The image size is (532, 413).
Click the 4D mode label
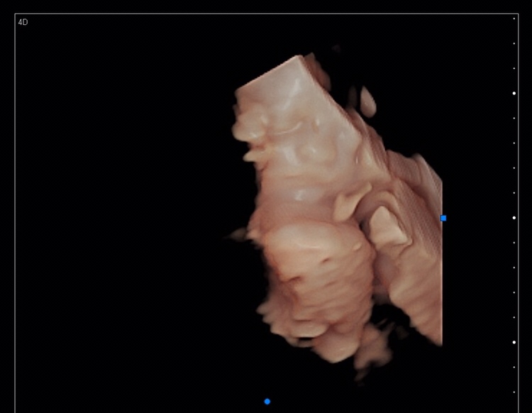(x=23, y=23)
